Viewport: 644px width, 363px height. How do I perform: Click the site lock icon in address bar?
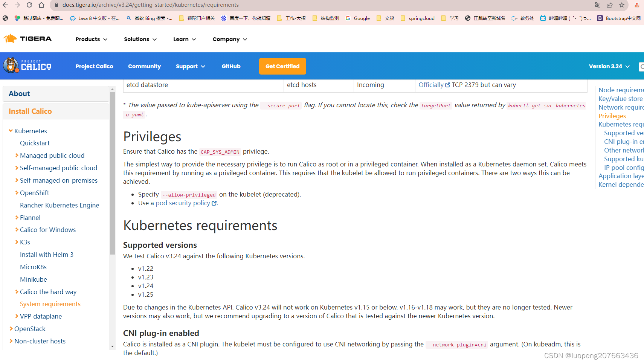tap(56, 5)
